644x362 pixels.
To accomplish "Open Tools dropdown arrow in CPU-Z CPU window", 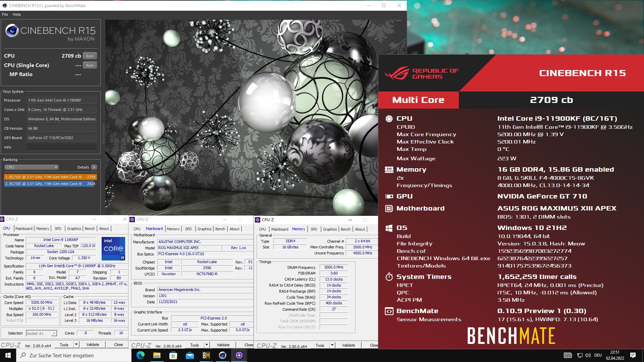I will coord(76,345).
